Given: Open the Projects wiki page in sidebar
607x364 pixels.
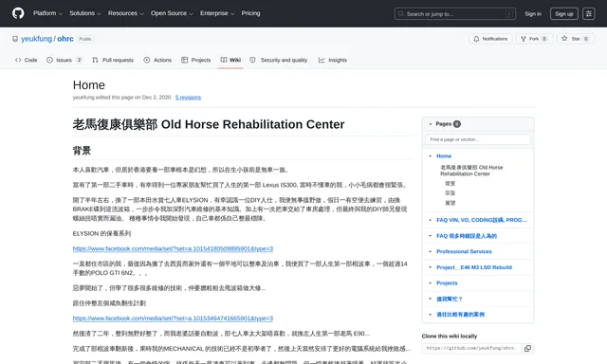Looking at the screenshot, I should 447,283.
